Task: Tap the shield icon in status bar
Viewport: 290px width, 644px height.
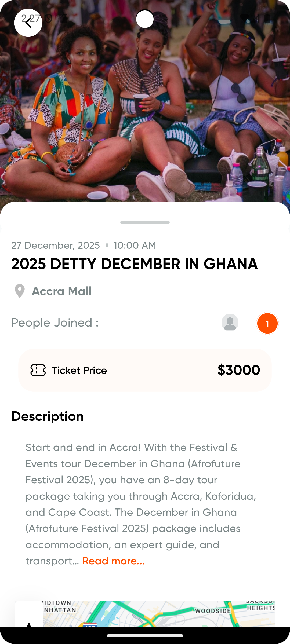Action: 49,19
